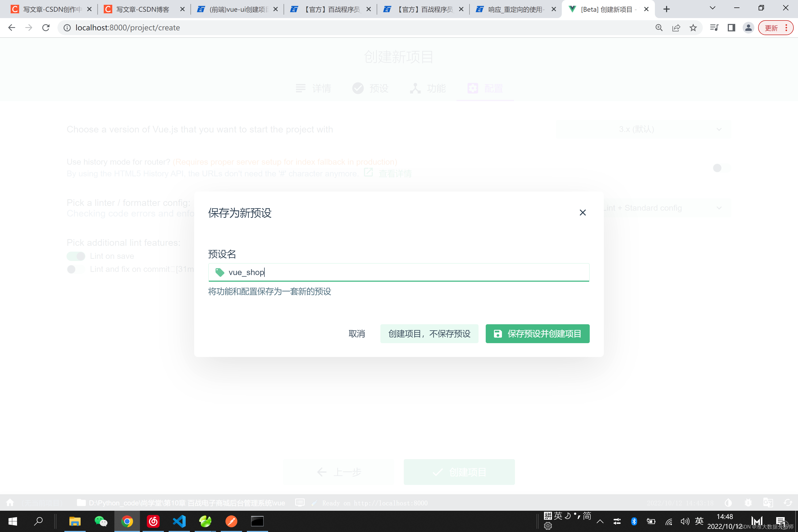The width and height of the screenshot is (798, 532).
Task: Click the share page icon
Action: (676, 28)
